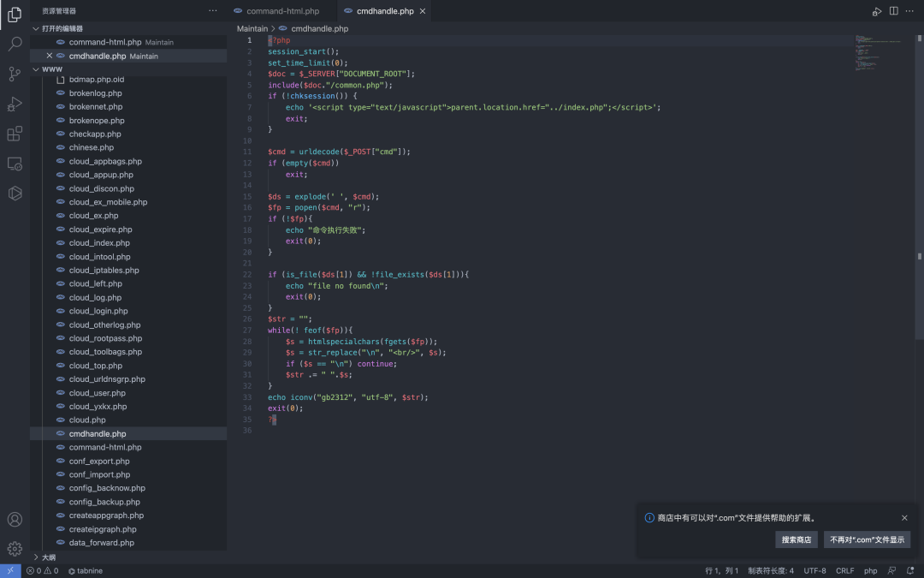The height and width of the screenshot is (578, 924).
Task: Dismiss the extension recommendation notification
Action: [904, 518]
